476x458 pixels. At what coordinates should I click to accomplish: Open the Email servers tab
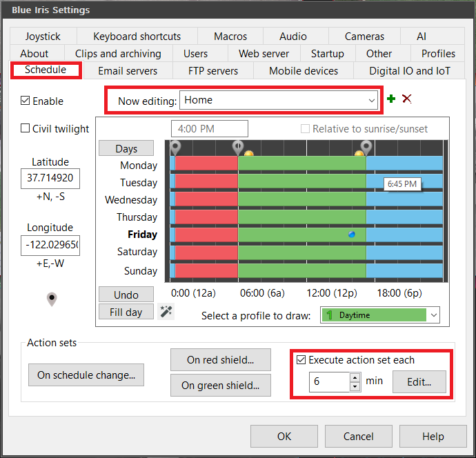(x=128, y=71)
